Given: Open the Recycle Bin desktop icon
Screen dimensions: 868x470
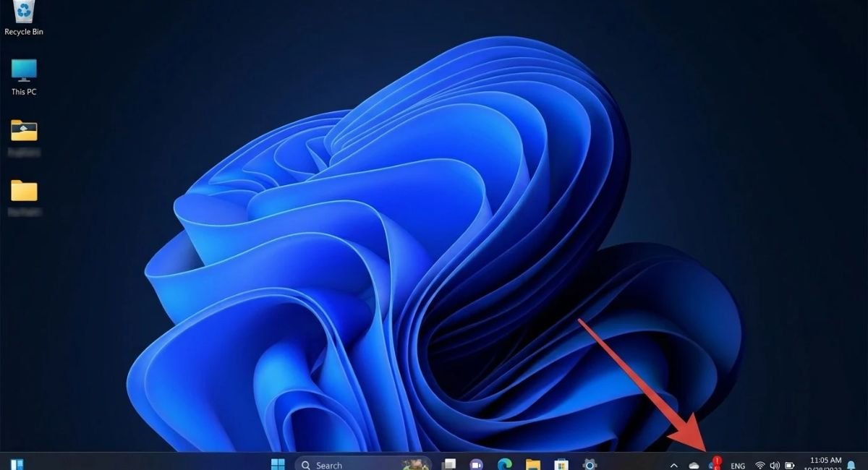Looking at the screenshot, I should click(x=24, y=17).
